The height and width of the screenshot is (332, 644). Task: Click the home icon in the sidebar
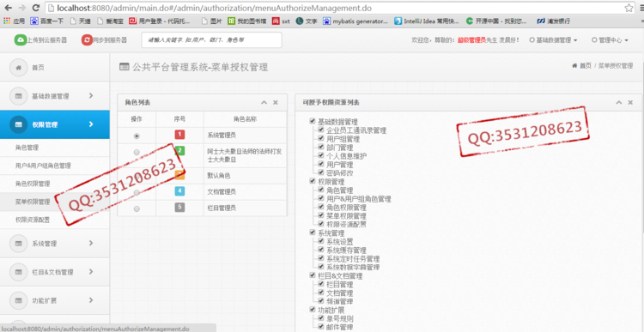(18, 68)
